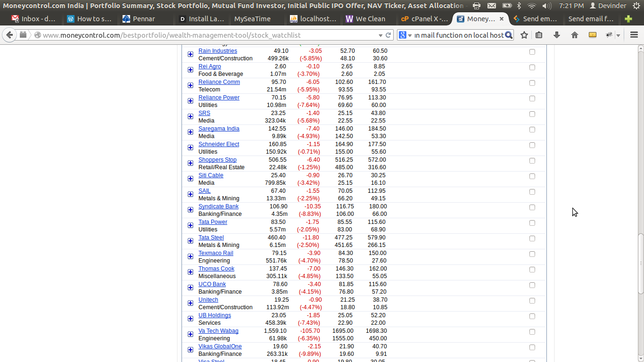Open the Texmaco Rail stock link
Screen dimensions: 644x362
(216, 253)
